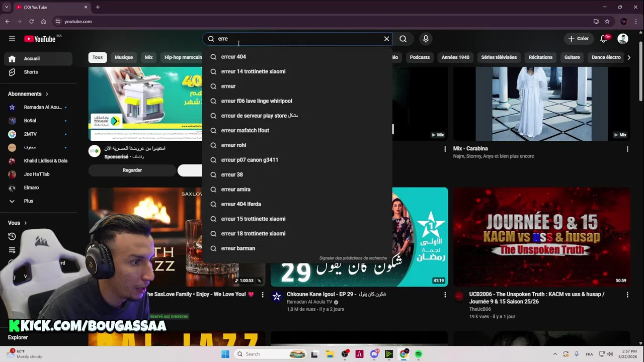Open the Joe HaTTab subscription

click(x=38, y=174)
